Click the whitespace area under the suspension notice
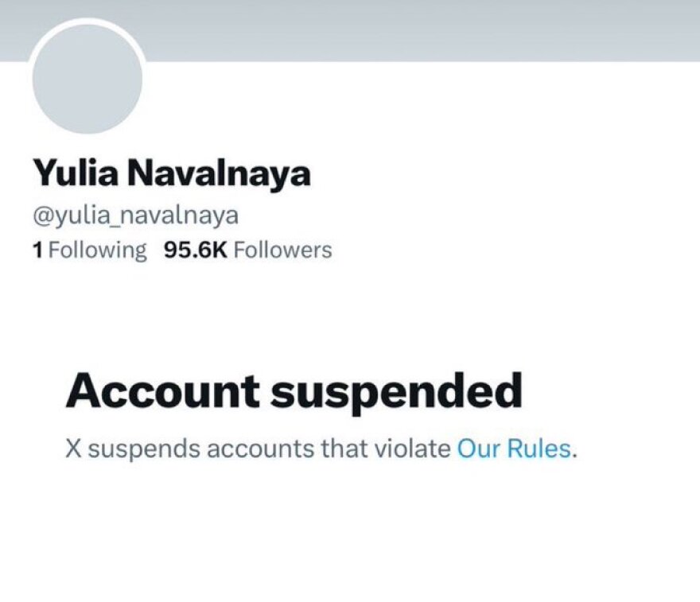This screenshot has width=700, height=602. (x=350, y=533)
